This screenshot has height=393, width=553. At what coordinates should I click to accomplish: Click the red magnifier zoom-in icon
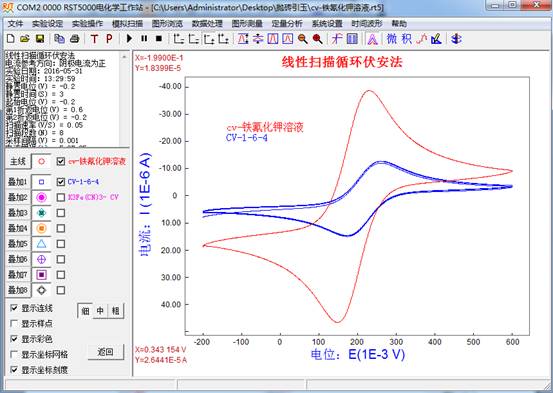pyautogui.click(x=317, y=39)
